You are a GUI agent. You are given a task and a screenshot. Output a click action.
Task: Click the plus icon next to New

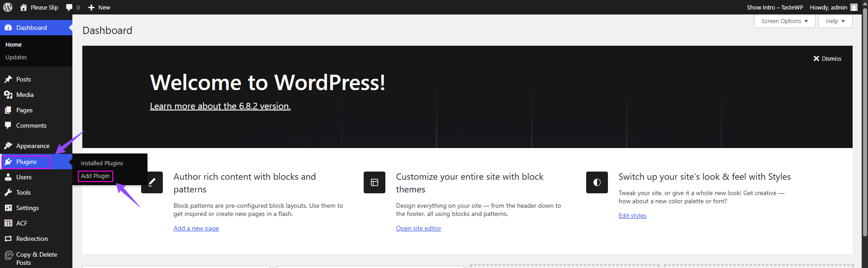[91, 7]
